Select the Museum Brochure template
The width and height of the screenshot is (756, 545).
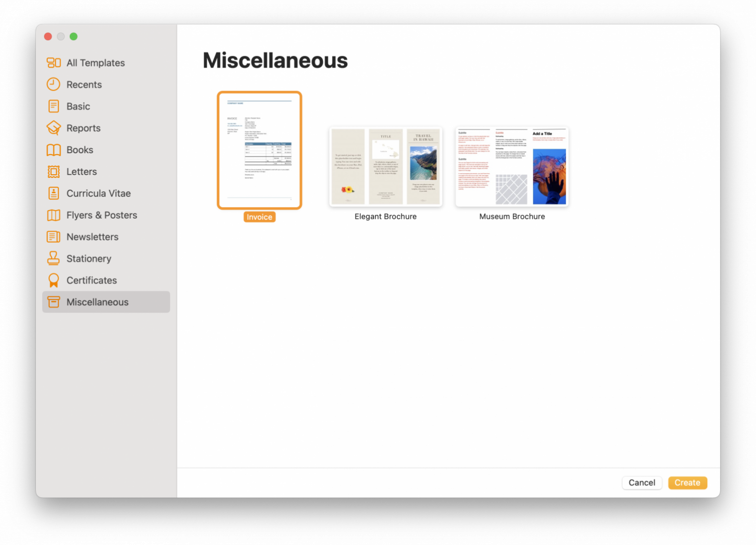[x=512, y=166]
